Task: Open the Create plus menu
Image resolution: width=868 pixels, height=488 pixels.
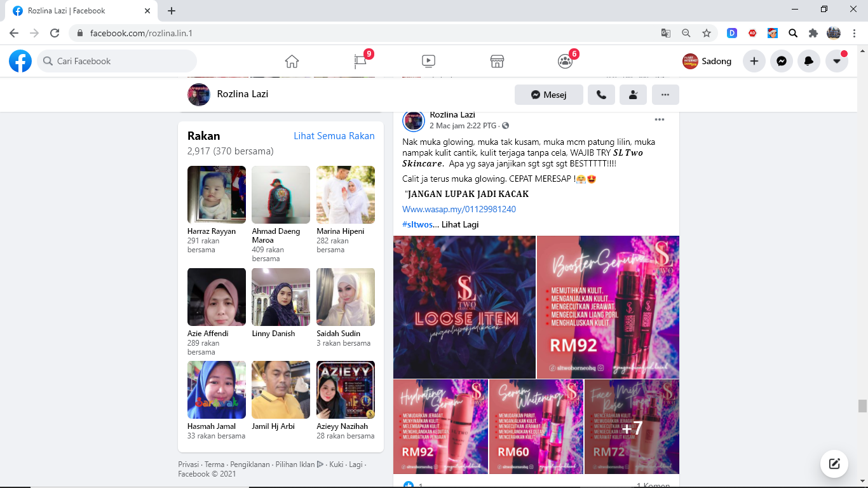Action: (754, 61)
